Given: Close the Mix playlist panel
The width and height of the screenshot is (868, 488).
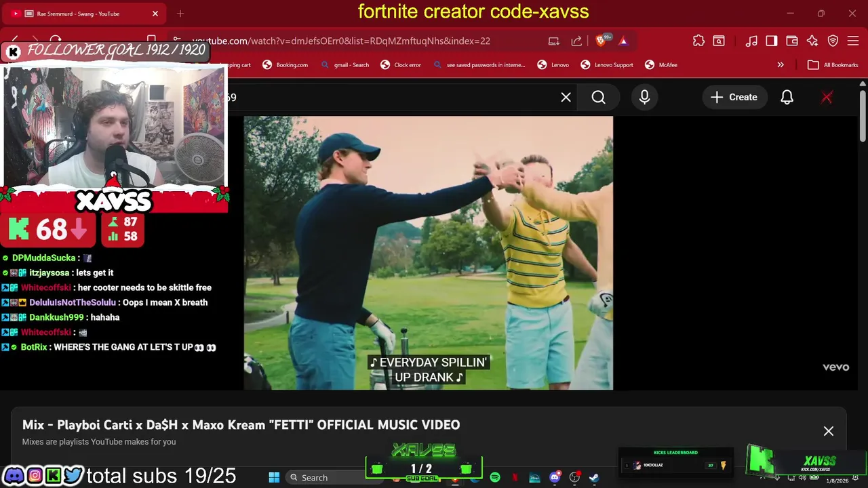Looking at the screenshot, I should (x=829, y=431).
